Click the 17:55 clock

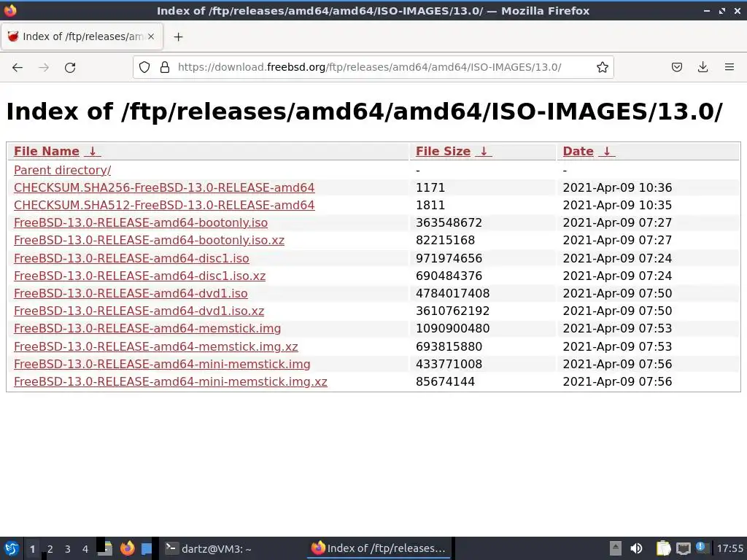[729, 548]
